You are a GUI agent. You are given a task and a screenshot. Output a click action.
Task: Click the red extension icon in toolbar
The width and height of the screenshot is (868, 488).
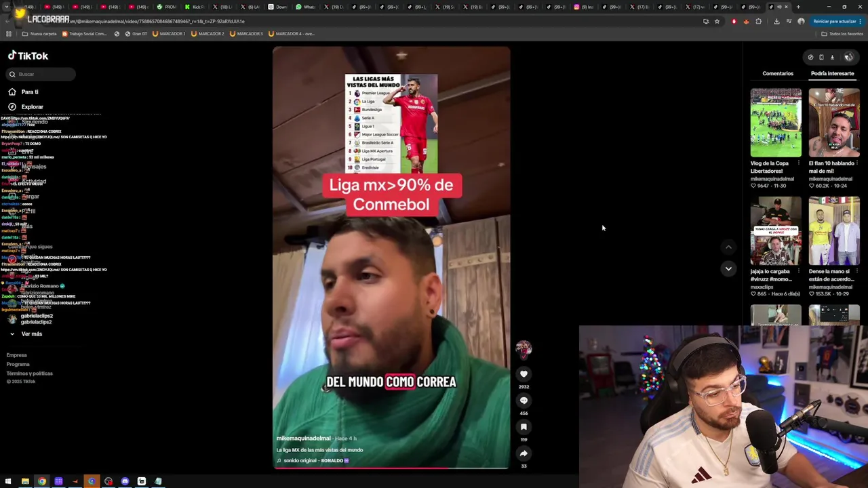[x=734, y=21]
